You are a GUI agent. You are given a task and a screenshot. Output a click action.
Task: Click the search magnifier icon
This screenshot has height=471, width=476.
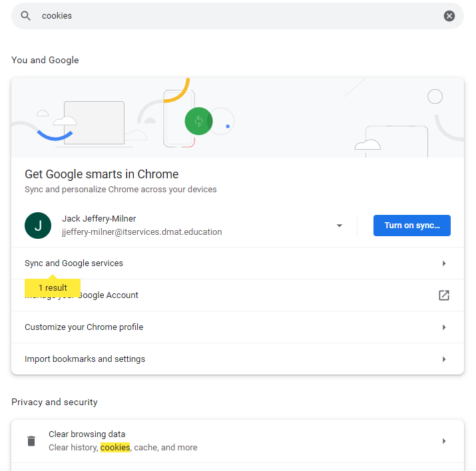25,16
